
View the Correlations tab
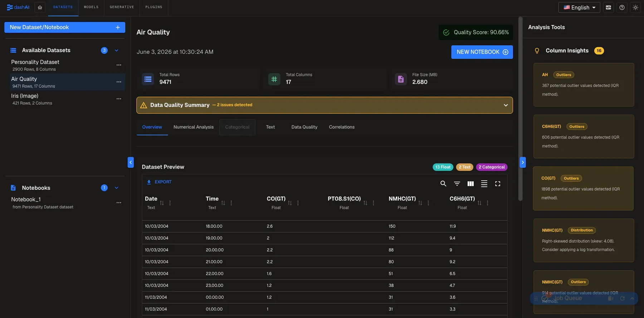pyautogui.click(x=342, y=127)
